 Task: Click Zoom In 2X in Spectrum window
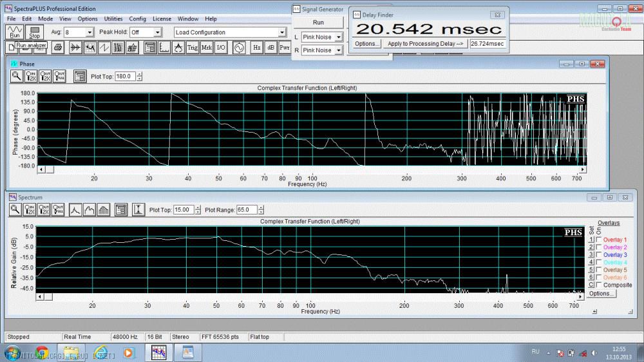pyautogui.click(x=30, y=209)
